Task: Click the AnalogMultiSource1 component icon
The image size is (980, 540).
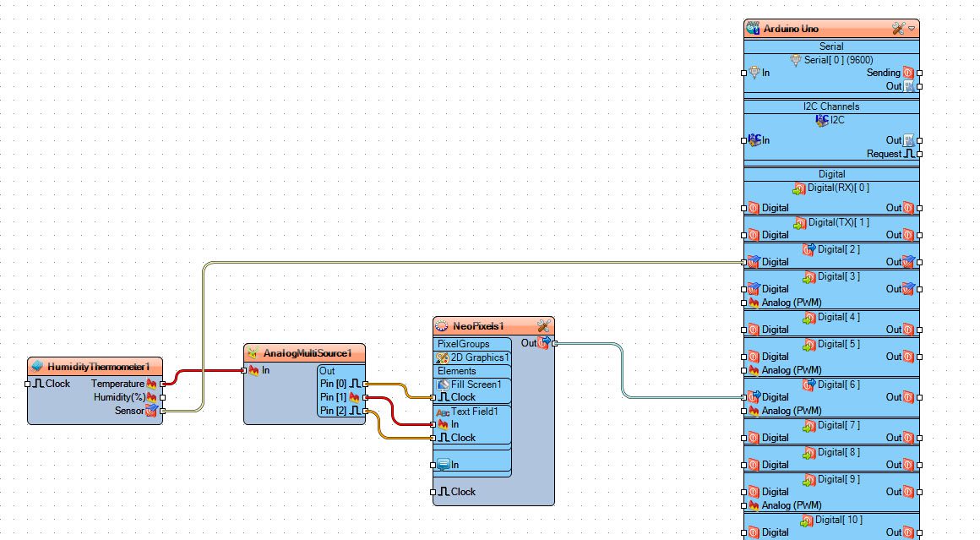Action: pyautogui.click(x=253, y=353)
